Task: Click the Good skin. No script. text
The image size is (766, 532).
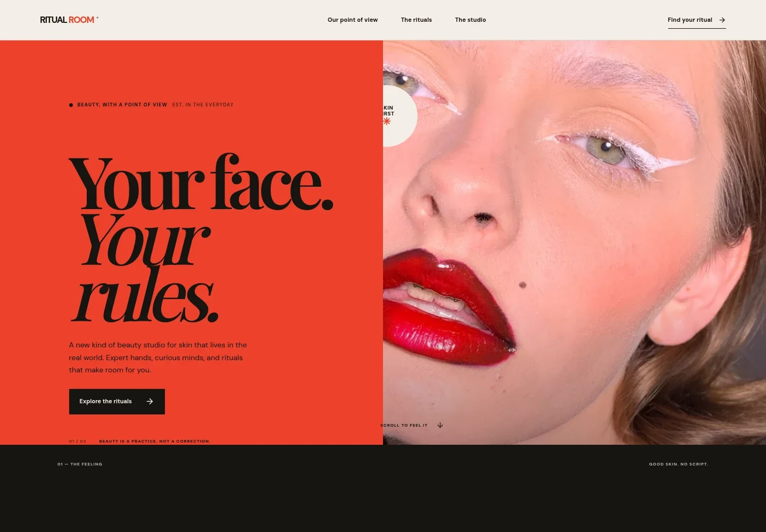Action: tap(679, 464)
